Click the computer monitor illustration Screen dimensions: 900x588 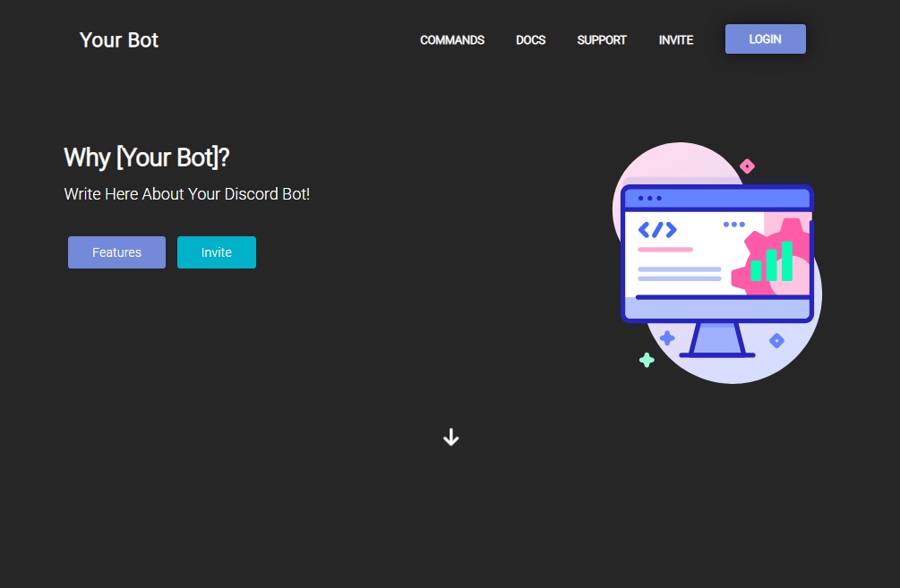[716, 253]
